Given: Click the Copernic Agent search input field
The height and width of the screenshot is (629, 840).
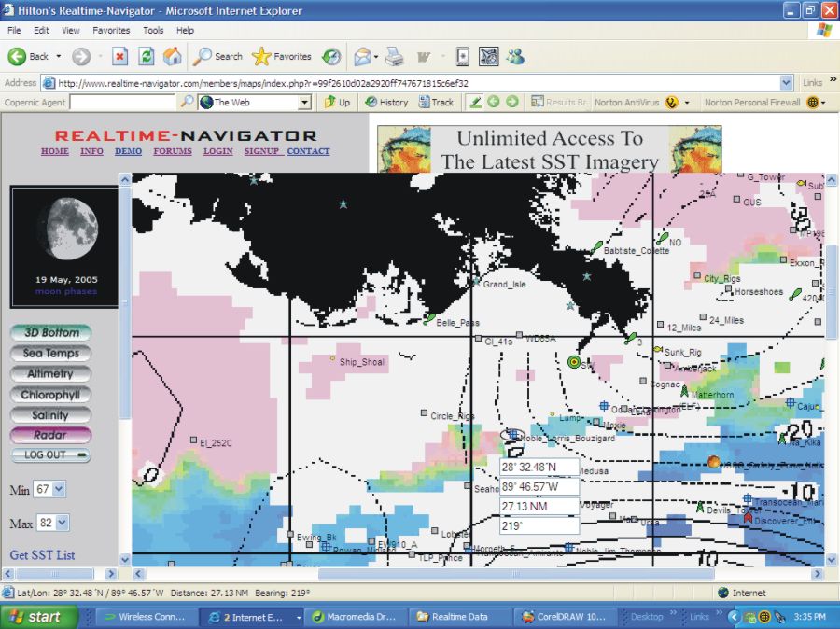Looking at the screenshot, I should pyautogui.click(x=122, y=102).
